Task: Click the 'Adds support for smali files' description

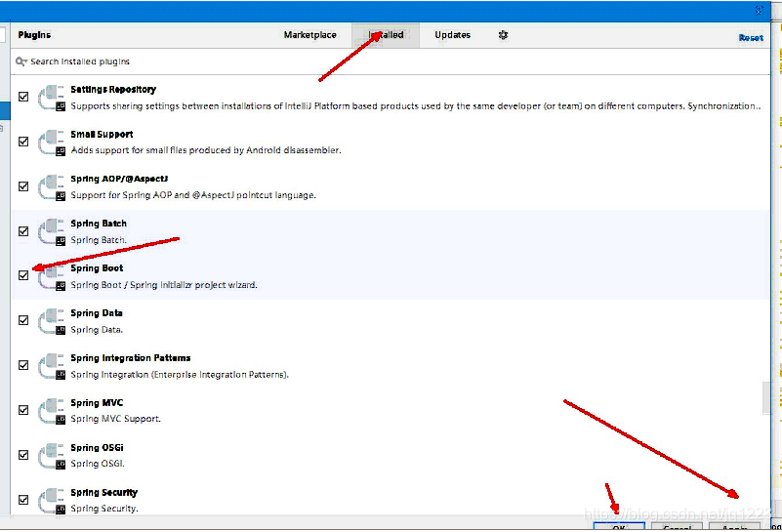Action: [206, 150]
